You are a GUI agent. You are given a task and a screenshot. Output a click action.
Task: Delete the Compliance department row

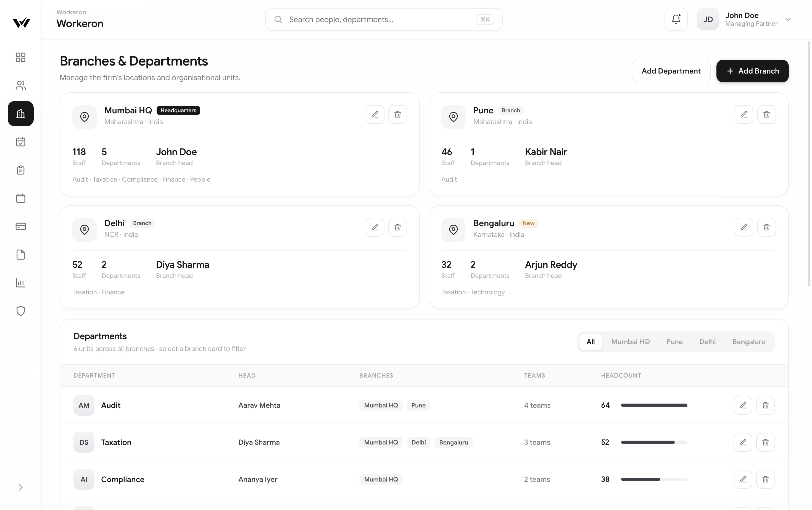766,479
